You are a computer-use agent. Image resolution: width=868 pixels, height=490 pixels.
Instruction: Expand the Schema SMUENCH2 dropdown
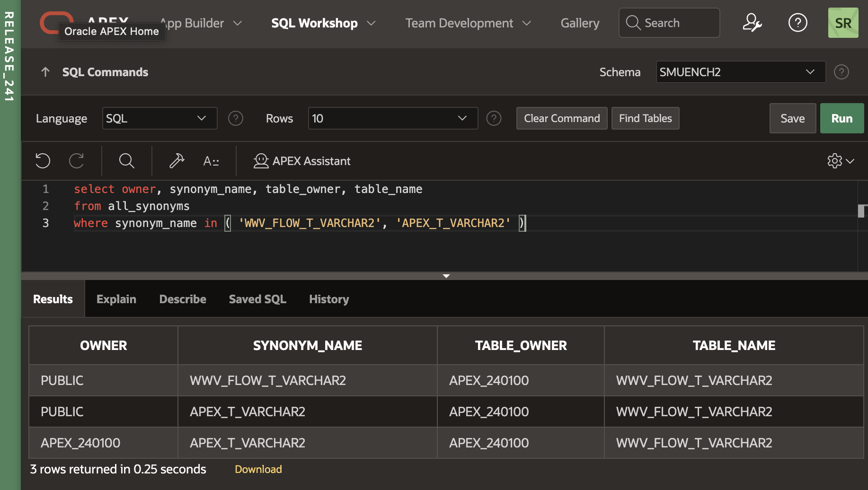740,72
